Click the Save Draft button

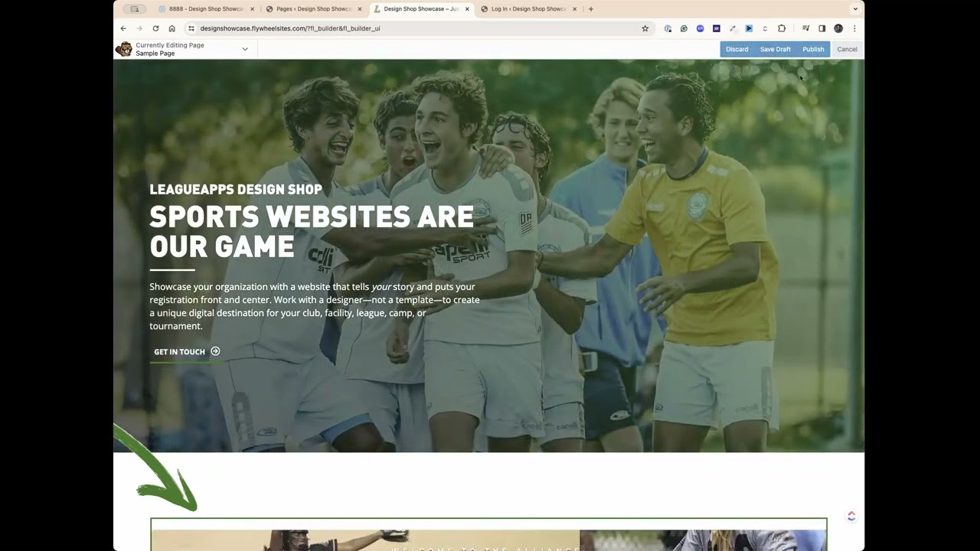pyautogui.click(x=775, y=49)
